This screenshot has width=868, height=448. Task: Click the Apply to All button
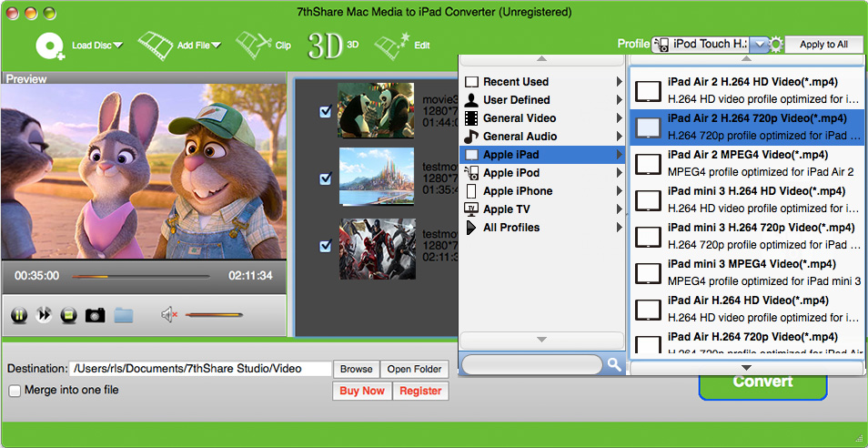(823, 45)
